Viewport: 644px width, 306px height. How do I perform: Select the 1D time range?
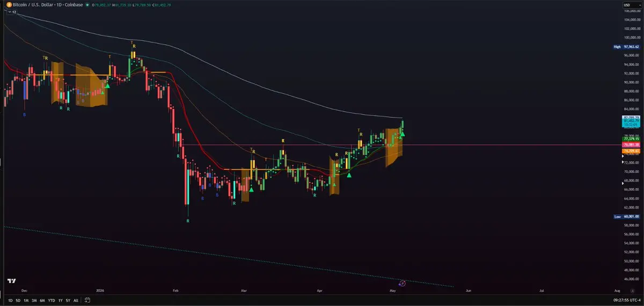click(x=10, y=301)
